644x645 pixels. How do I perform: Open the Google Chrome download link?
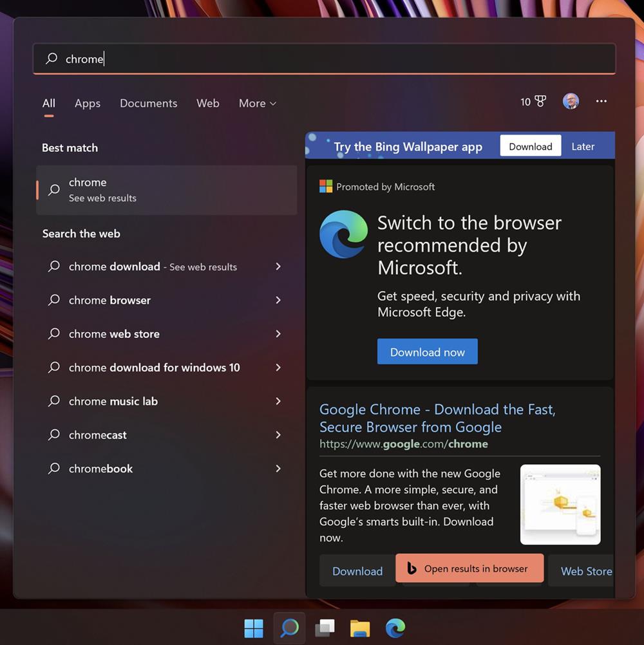pos(437,417)
